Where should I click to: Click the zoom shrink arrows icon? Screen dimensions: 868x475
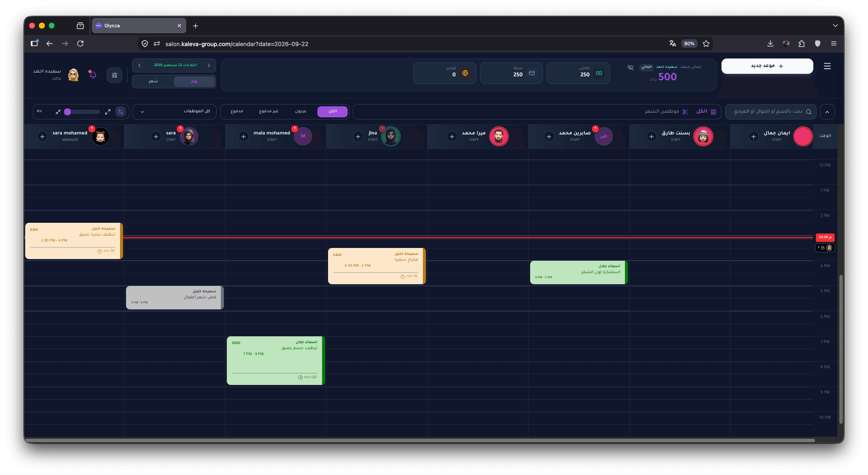[x=58, y=112]
